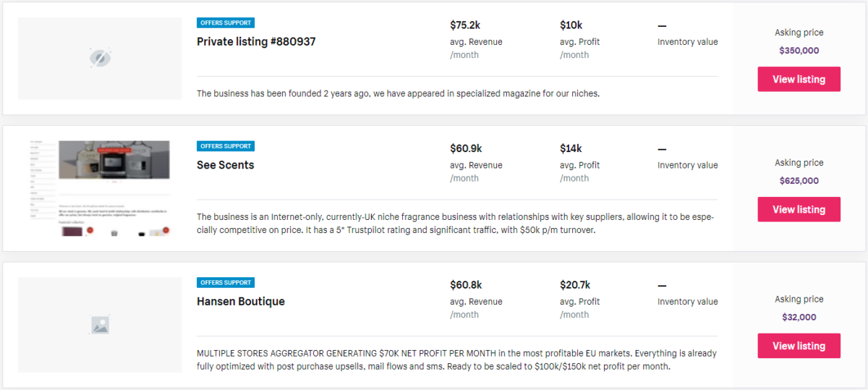Open the Private listing #880937 title
Image resolution: width=868 pixels, height=390 pixels.
click(x=256, y=42)
